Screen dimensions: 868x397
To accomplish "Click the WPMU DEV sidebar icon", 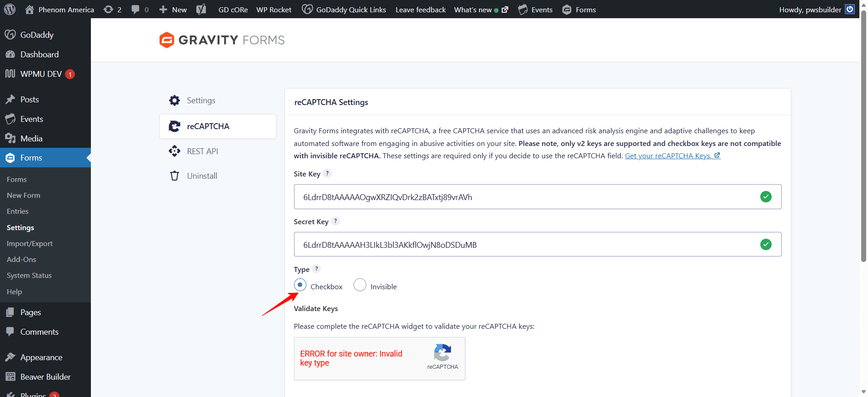I will click(x=10, y=74).
